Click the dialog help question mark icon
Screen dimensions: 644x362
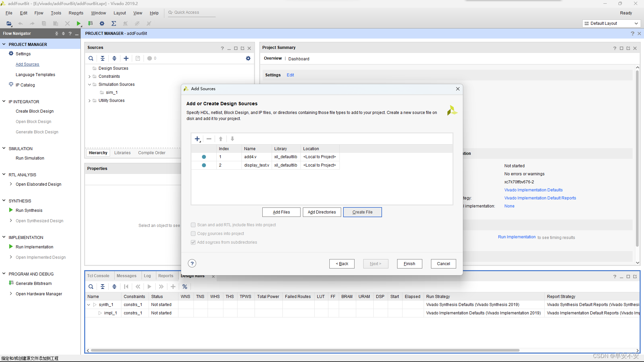tap(192, 263)
